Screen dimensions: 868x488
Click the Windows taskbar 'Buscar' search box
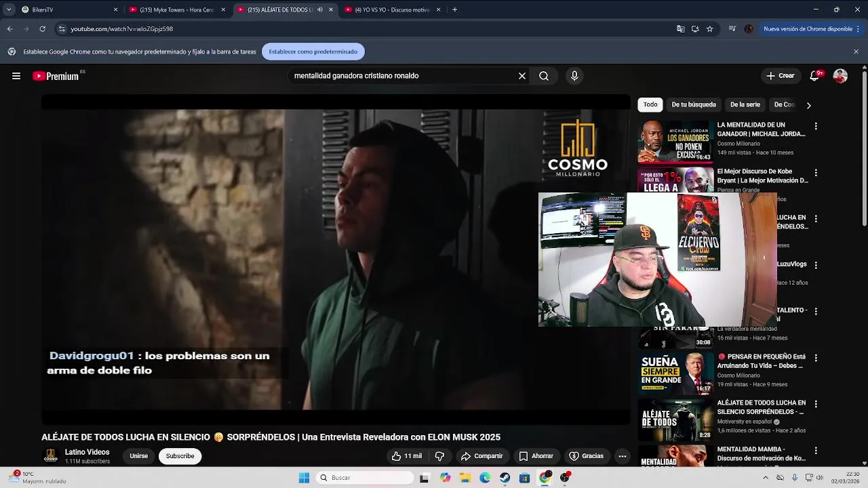click(x=365, y=478)
